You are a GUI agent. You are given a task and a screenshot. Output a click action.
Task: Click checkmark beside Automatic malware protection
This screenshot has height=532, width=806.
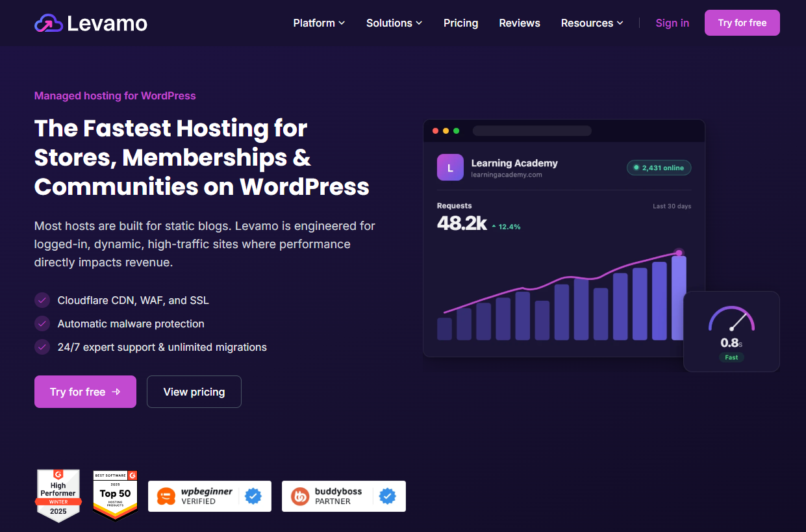(42, 323)
